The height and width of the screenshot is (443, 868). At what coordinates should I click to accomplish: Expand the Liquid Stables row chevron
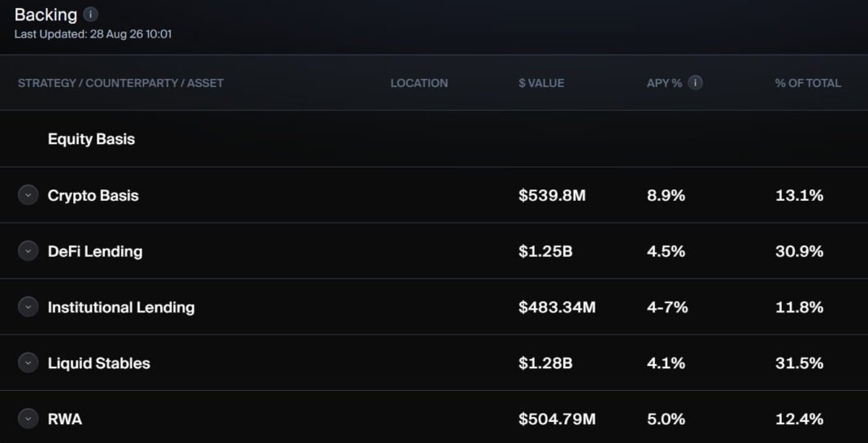(x=28, y=363)
